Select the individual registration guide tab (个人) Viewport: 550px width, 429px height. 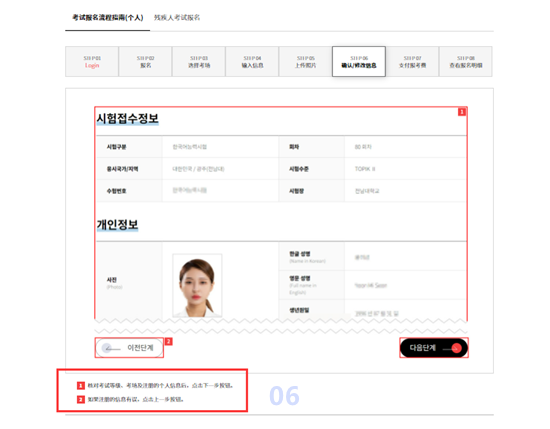tap(108, 18)
